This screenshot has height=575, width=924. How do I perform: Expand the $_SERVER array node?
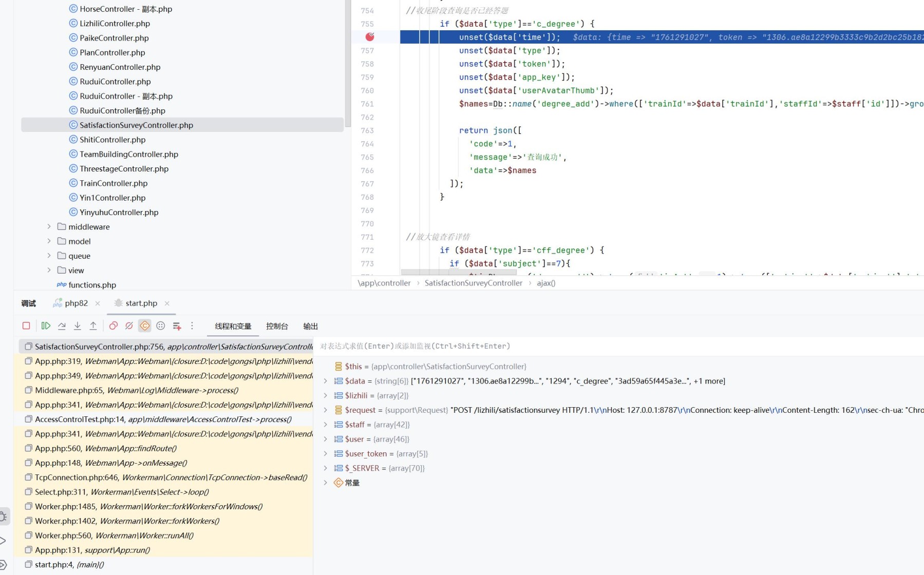click(325, 468)
